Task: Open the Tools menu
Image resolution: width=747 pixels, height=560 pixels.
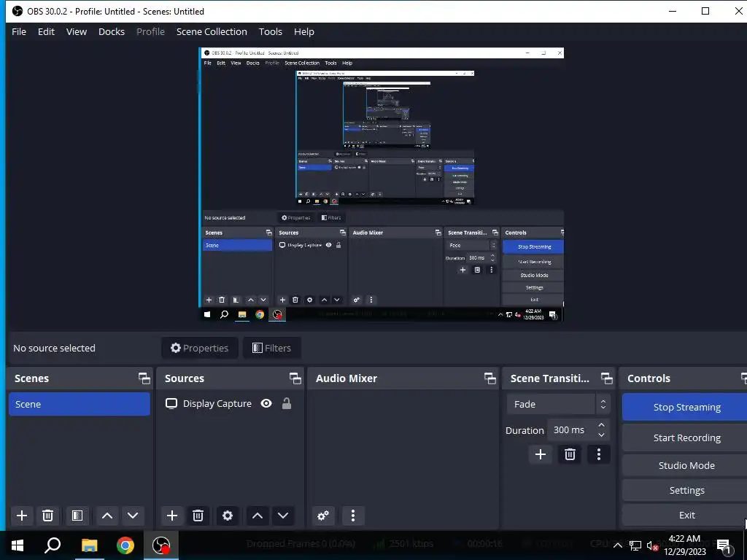Action: coord(271,32)
